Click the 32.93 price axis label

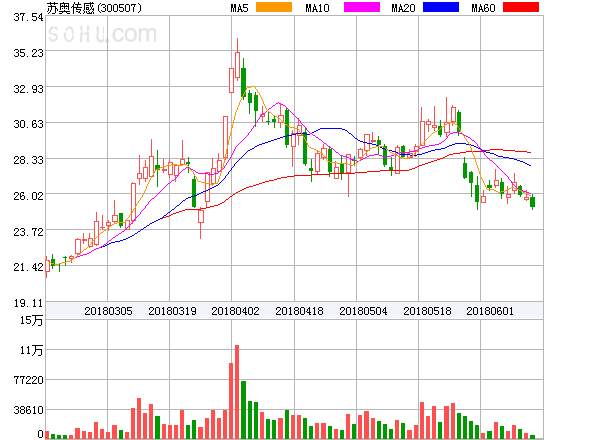pos(28,89)
